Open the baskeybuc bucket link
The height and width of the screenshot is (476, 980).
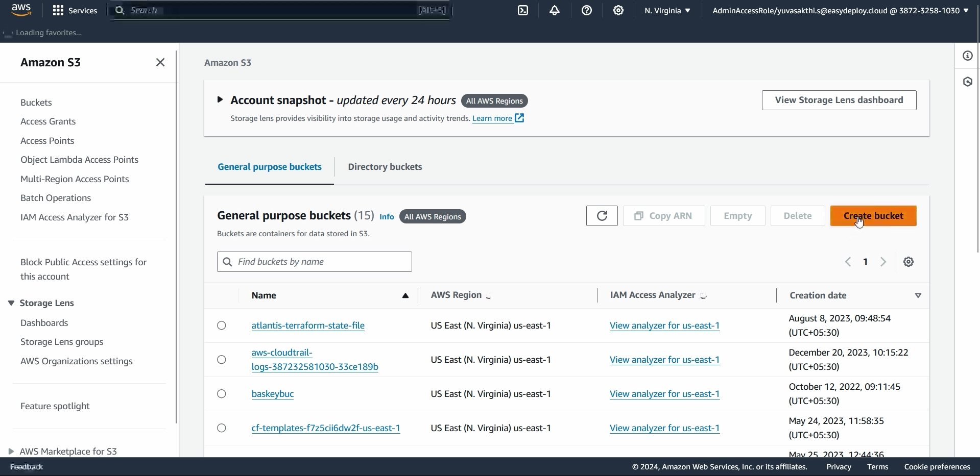click(x=273, y=394)
